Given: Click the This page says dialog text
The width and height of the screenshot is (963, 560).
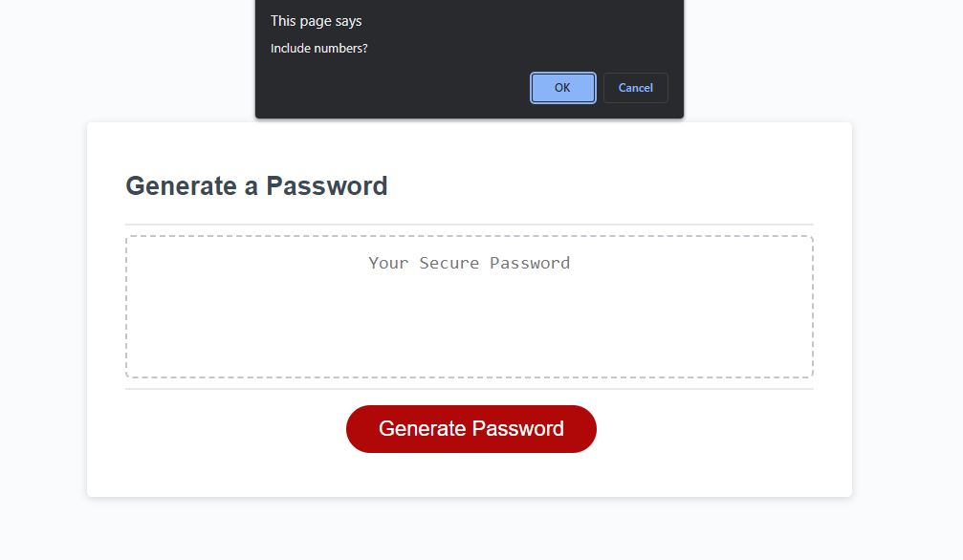Looking at the screenshot, I should pyautogui.click(x=316, y=20).
